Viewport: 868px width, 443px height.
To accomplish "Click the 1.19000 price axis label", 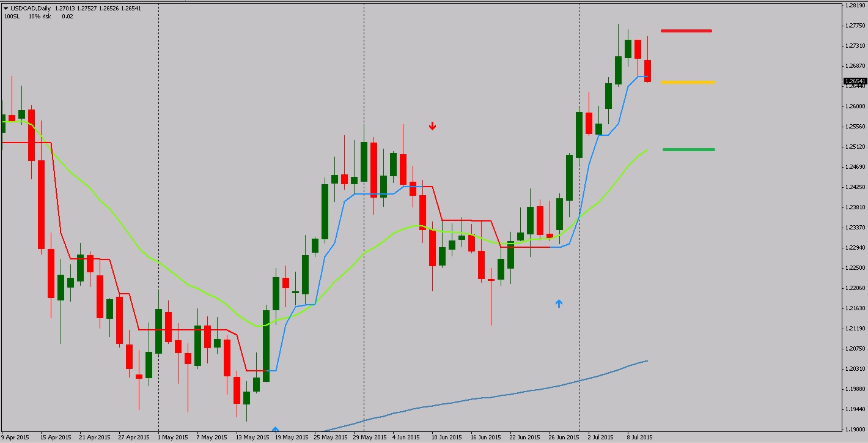I will [x=856, y=430].
